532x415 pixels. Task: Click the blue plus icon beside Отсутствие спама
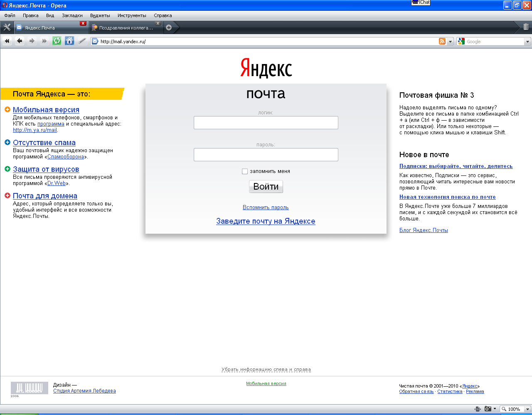(7, 142)
